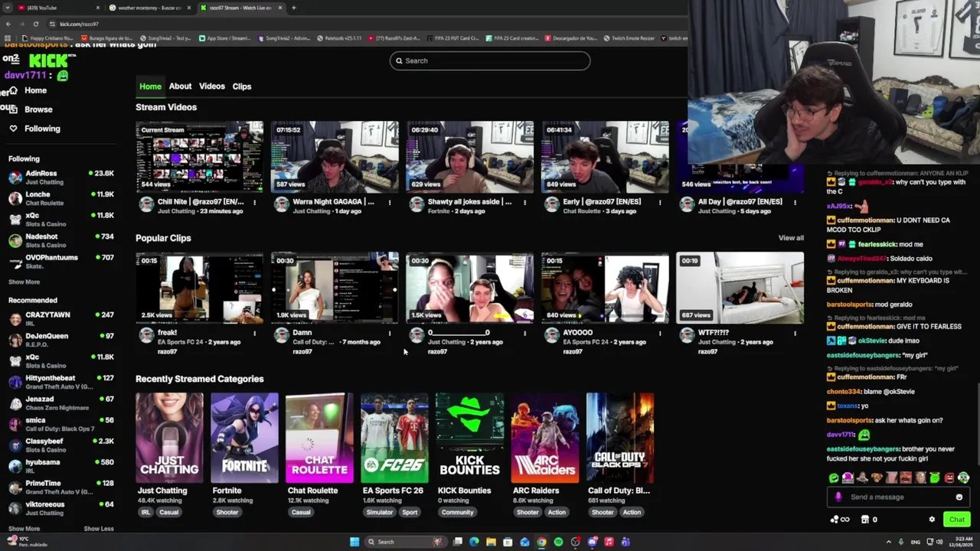Click the channel search field
Screen dimensions: 980x551
click(490, 60)
